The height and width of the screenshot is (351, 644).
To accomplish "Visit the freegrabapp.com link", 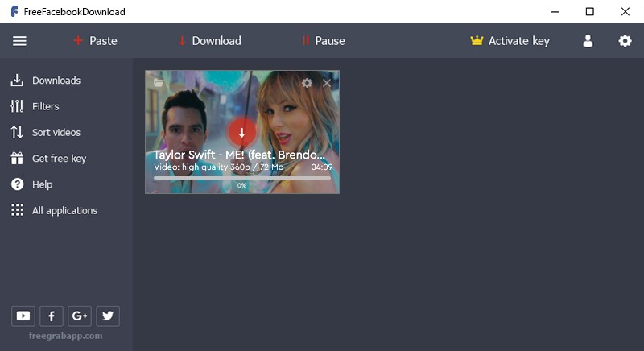I will (66, 336).
